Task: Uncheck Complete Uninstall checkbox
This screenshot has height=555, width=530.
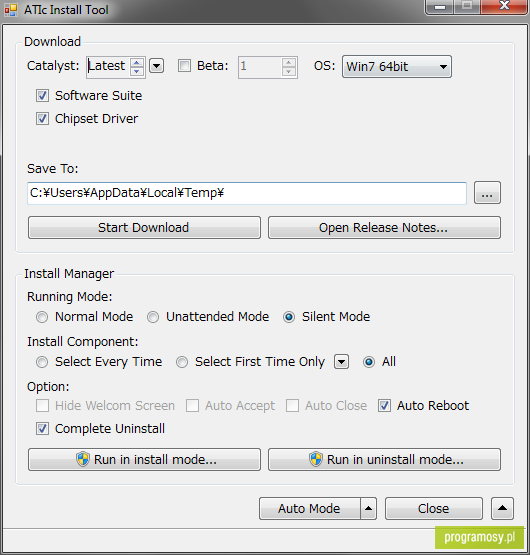Action: [42, 429]
